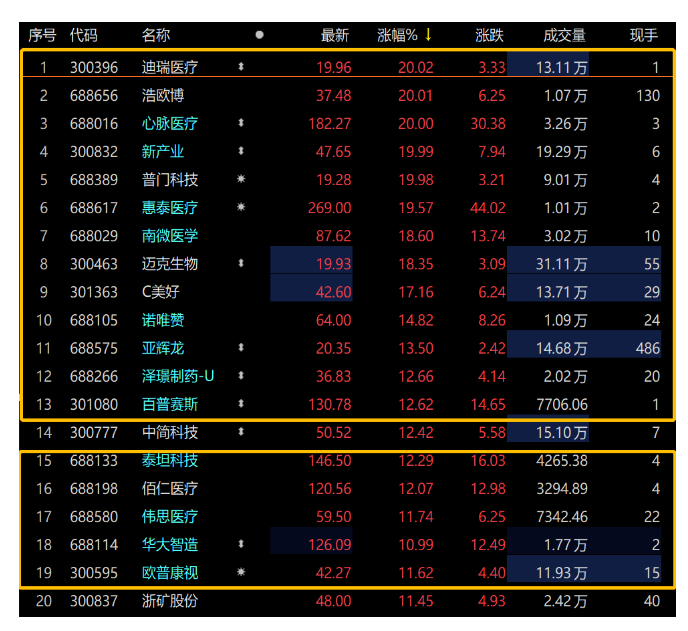Select stock code 300837 浙矿股份 row

94,601
